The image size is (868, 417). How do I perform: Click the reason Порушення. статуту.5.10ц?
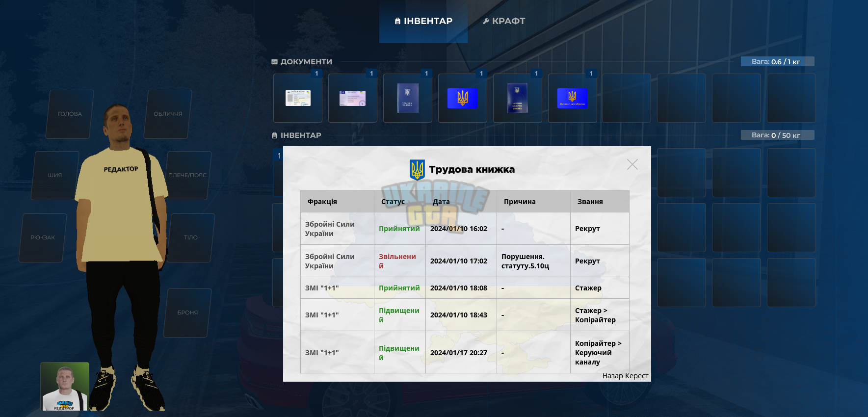click(x=525, y=261)
